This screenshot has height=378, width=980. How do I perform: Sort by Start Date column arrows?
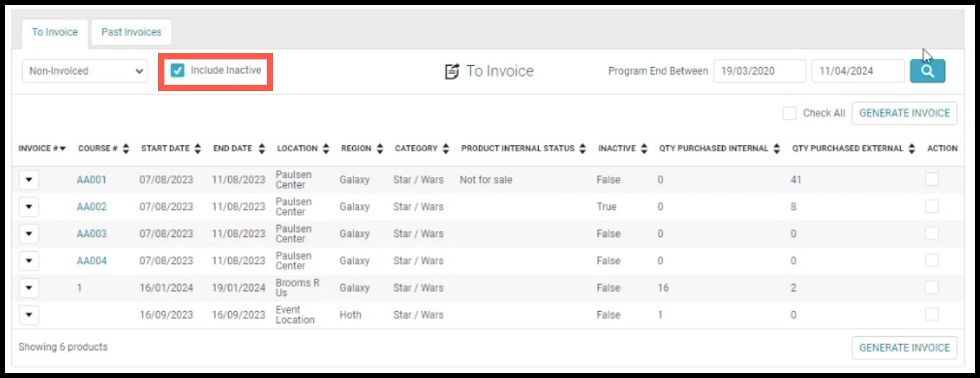click(197, 149)
